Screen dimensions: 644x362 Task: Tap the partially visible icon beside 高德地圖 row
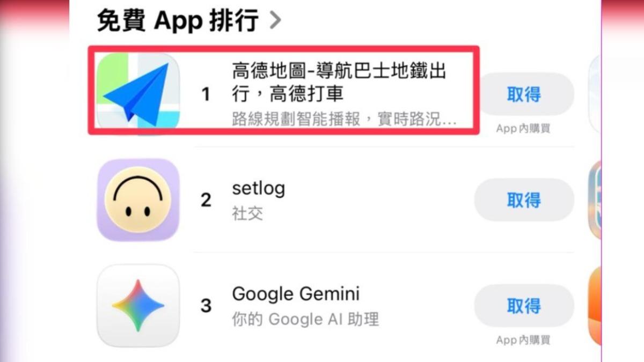click(x=595, y=94)
